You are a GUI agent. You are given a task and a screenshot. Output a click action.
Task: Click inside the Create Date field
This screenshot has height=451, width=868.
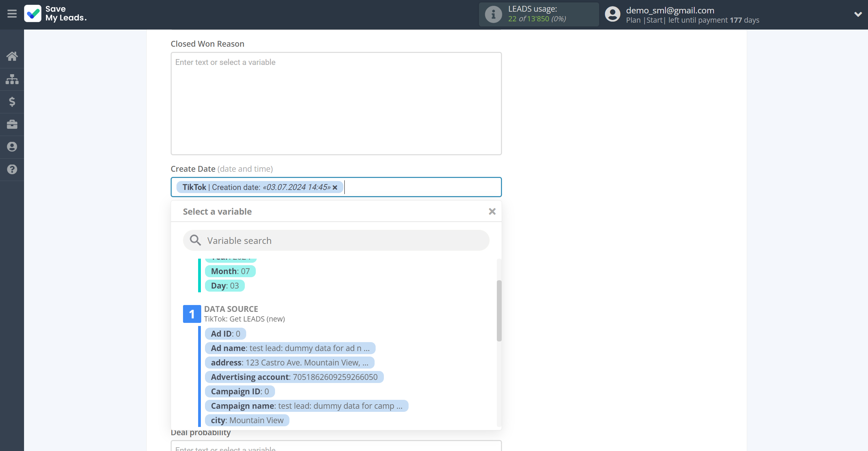tap(336, 187)
